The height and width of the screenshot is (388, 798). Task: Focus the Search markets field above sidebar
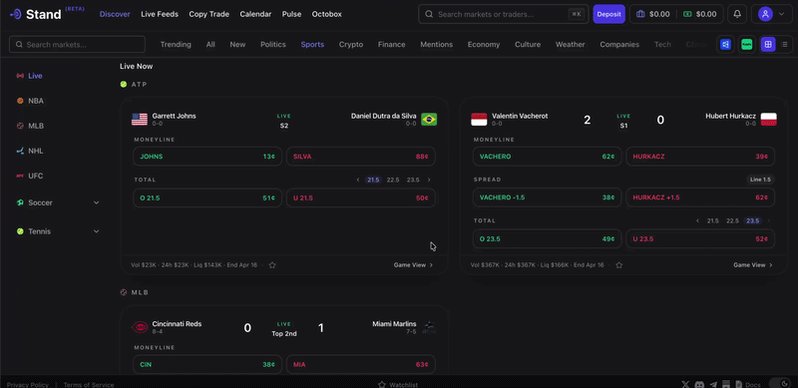click(x=77, y=45)
